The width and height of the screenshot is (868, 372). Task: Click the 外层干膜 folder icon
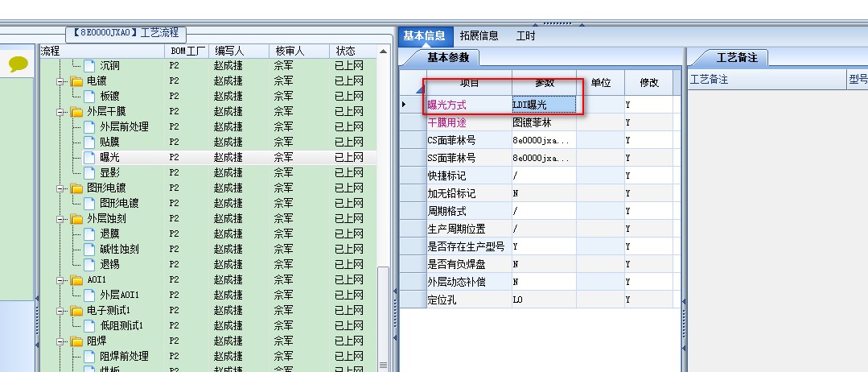[x=77, y=112]
